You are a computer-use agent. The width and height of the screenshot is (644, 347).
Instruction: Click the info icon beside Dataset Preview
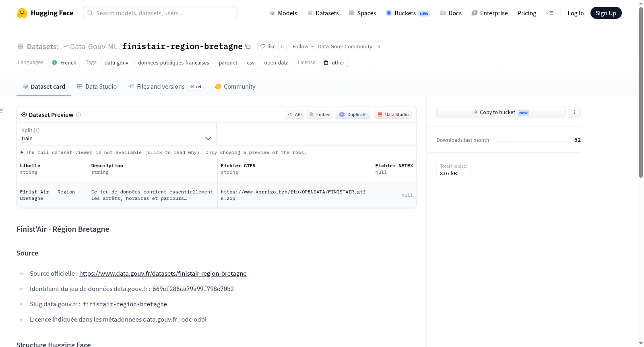click(78, 115)
